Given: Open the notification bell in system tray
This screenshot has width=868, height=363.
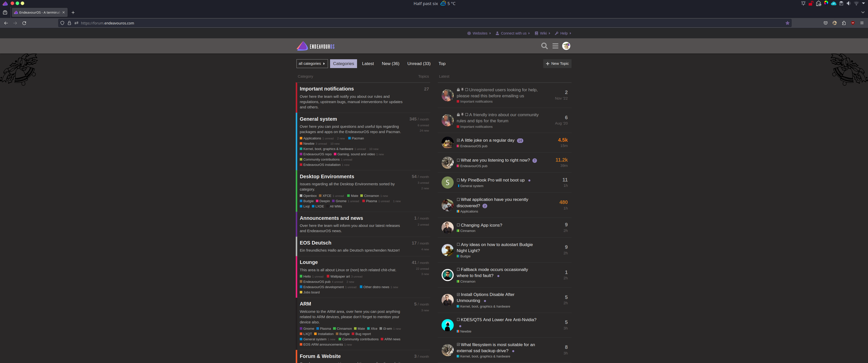Looking at the screenshot, I should click(803, 3).
